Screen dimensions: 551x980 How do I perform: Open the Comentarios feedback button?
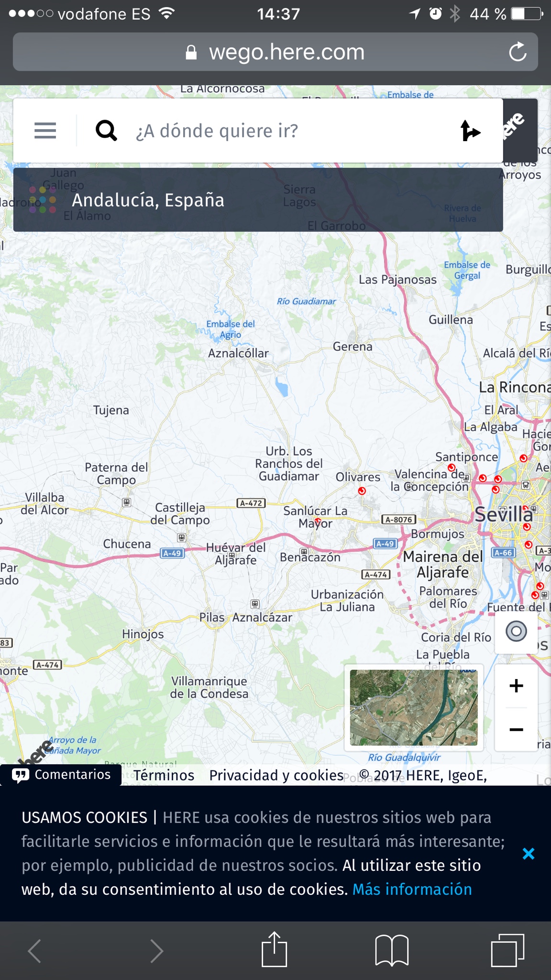[x=61, y=775]
